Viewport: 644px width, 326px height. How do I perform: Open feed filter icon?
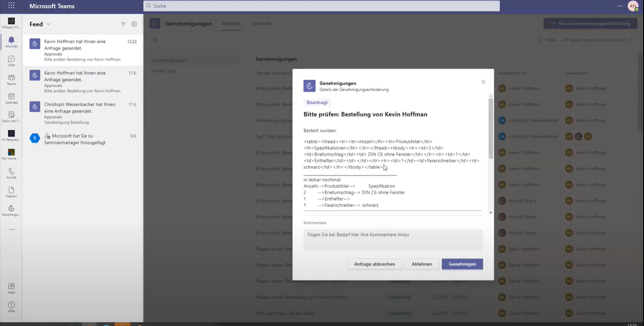point(123,24)
